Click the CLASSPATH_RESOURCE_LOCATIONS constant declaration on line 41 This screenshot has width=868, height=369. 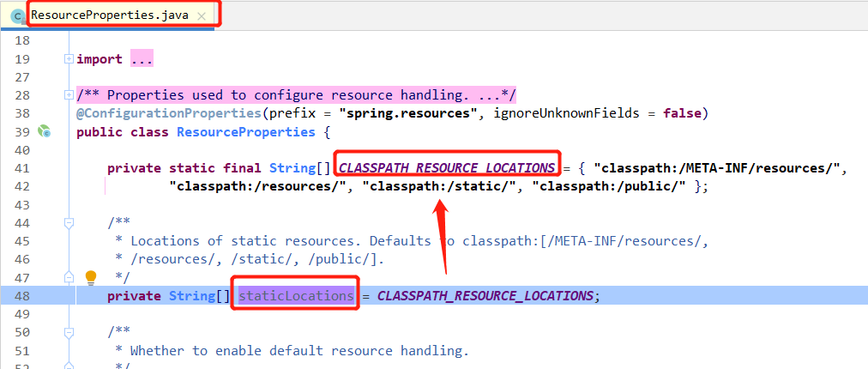click(447, 168)
